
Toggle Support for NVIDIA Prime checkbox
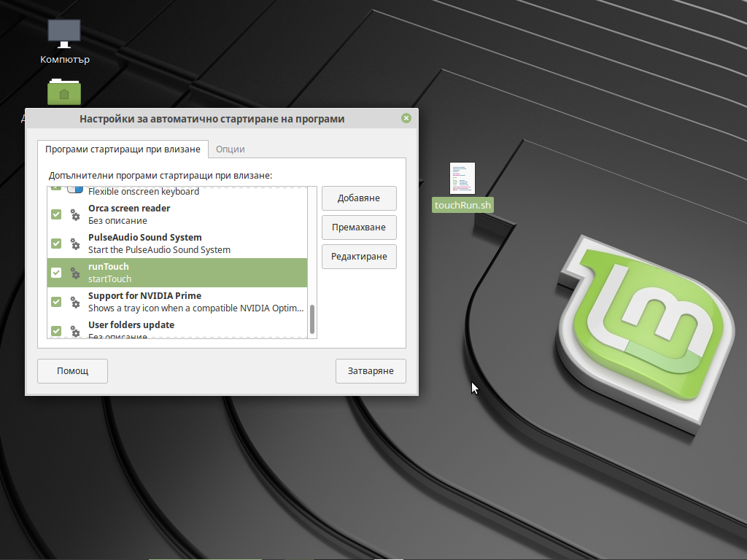click(56, 301)
